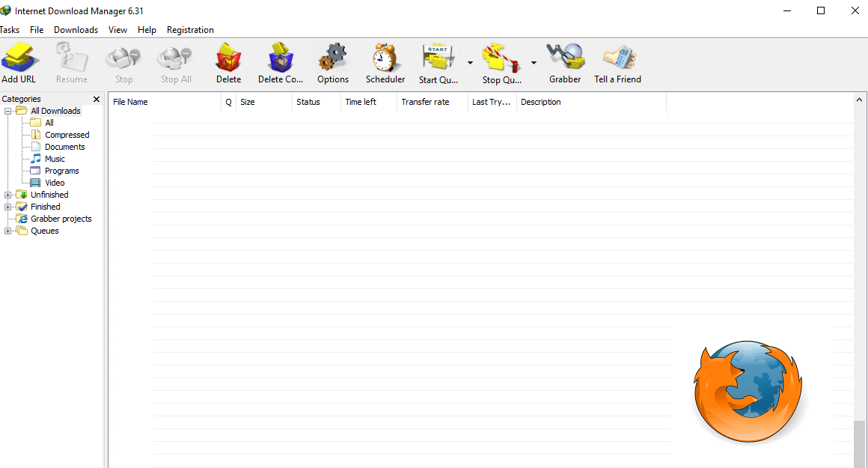Maximize the Internet Download Manager window
Viewport: 868px width, 468px height.
[821, 10]
